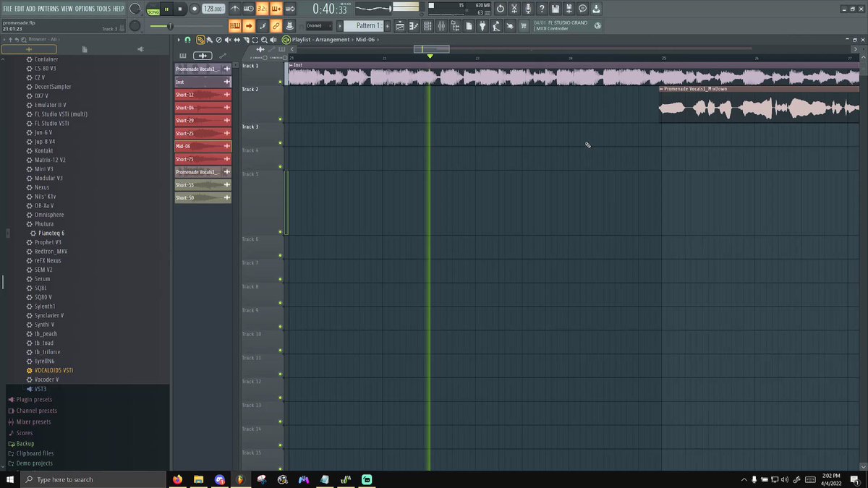This screenshot has width=868, height=488.
Task: Open Windows Start menu
Action: pos(10,479)
